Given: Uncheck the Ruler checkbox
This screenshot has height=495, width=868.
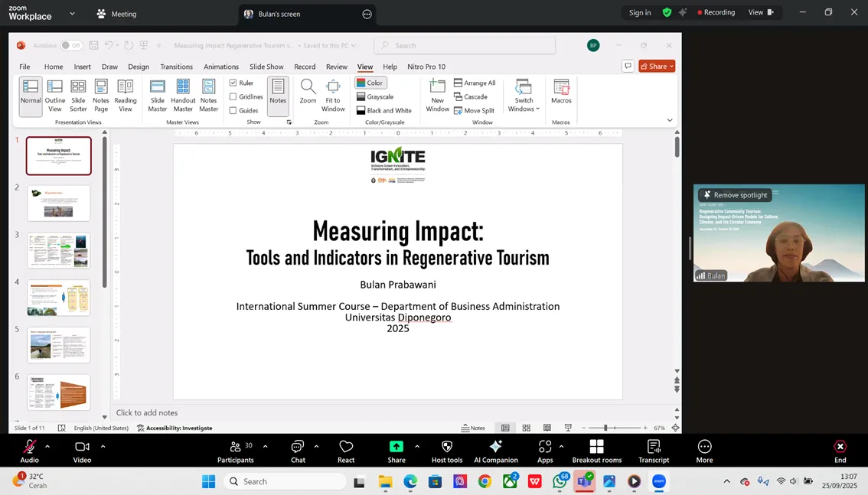Looking at the screenshot, I should (x=233, y=83).
